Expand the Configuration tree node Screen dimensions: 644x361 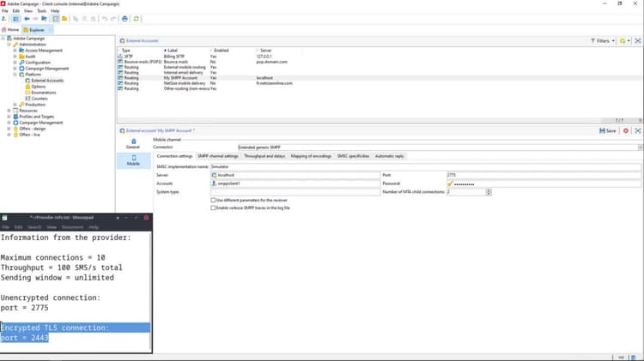click(x=15, y=63)
